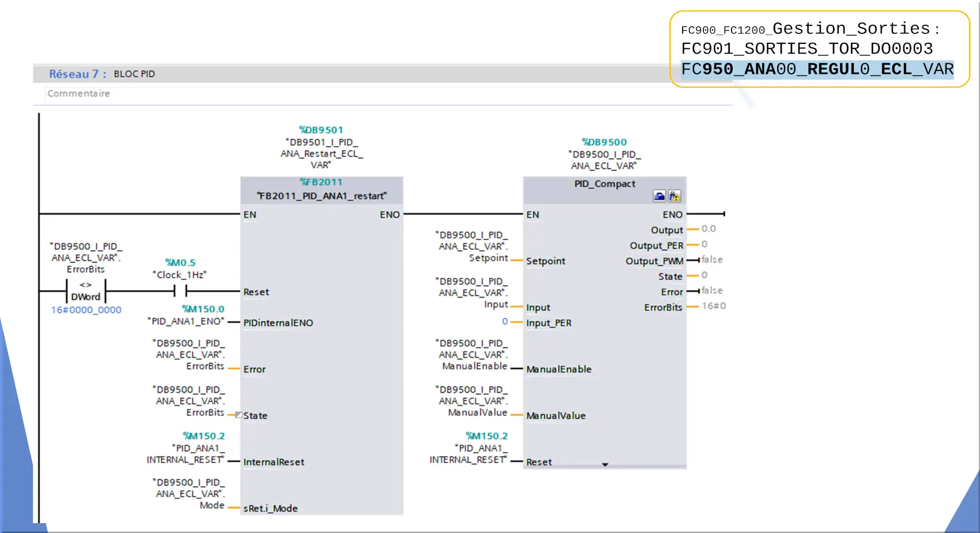Open PID_Compact commissioning icon
The width and height of the screenshot is (980, 533).
tap(674, 196)
